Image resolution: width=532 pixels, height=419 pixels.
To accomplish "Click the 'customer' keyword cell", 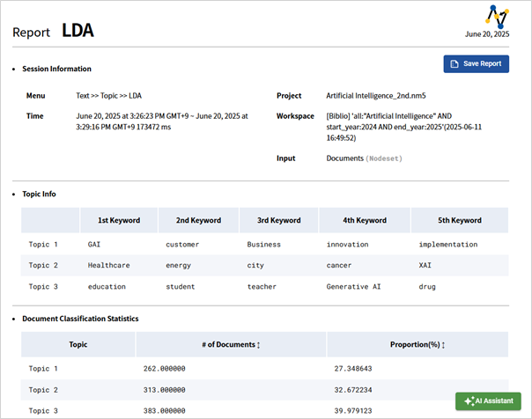I will tap(182, 245).
